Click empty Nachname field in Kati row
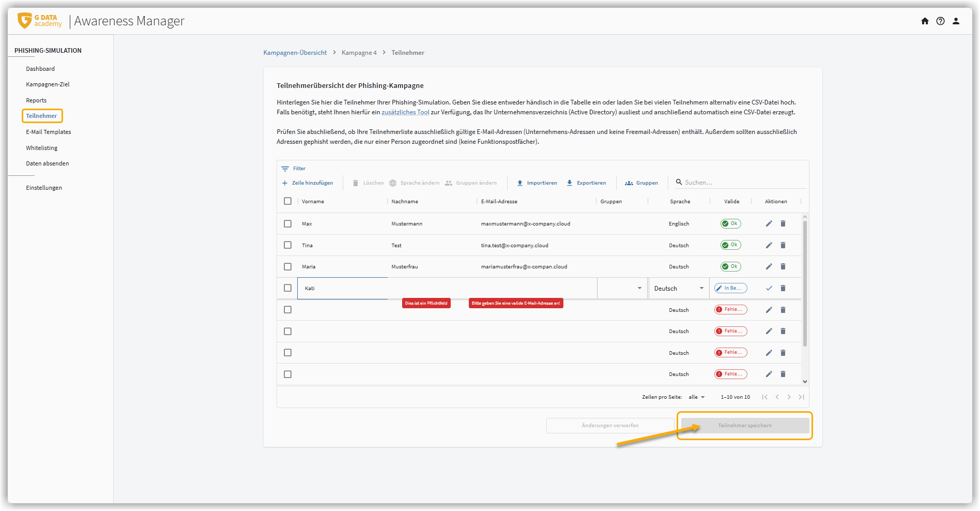This screenshot has width=980, height=511. tap(432, 288)
